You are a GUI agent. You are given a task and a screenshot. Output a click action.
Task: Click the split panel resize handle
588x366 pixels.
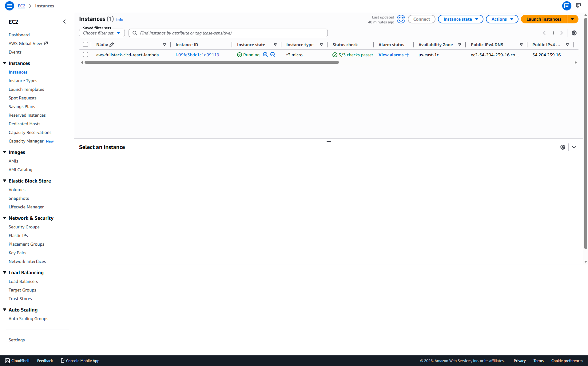pyautogui.click(x=329, y=142)
